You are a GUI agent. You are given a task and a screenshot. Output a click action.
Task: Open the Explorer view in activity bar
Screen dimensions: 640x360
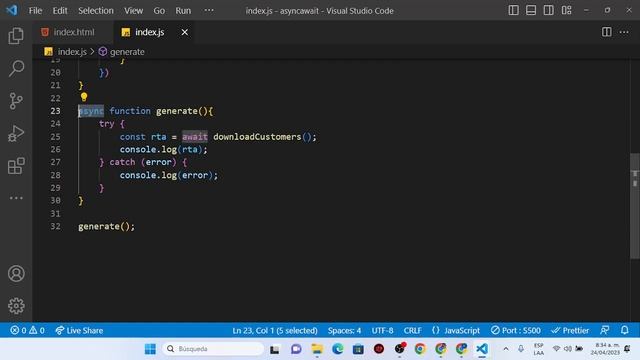pyautogui.click(x=16, y=36)
